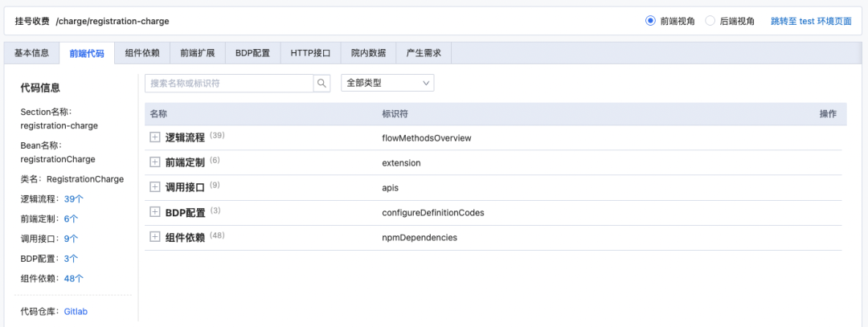Expand the 逻辑流程 row plus icon
The width and height of the screenshot is (868, 327).
tap(155, 137)
